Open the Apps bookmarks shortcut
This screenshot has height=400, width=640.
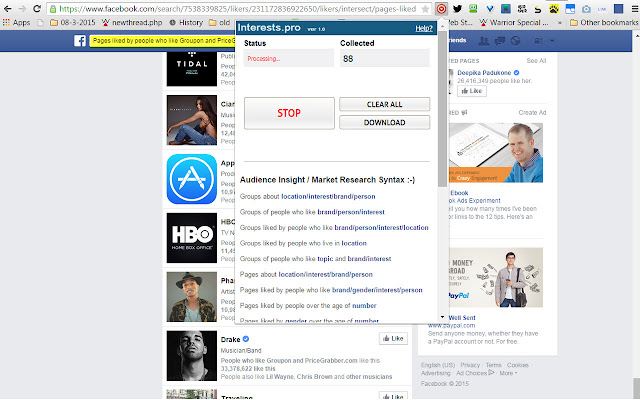(16, 22)
